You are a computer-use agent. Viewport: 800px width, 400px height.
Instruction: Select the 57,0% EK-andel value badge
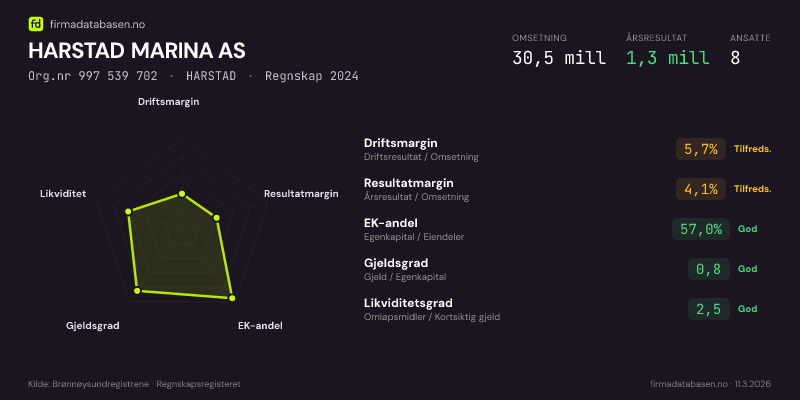pyautogui.click(x=700, y=229)
